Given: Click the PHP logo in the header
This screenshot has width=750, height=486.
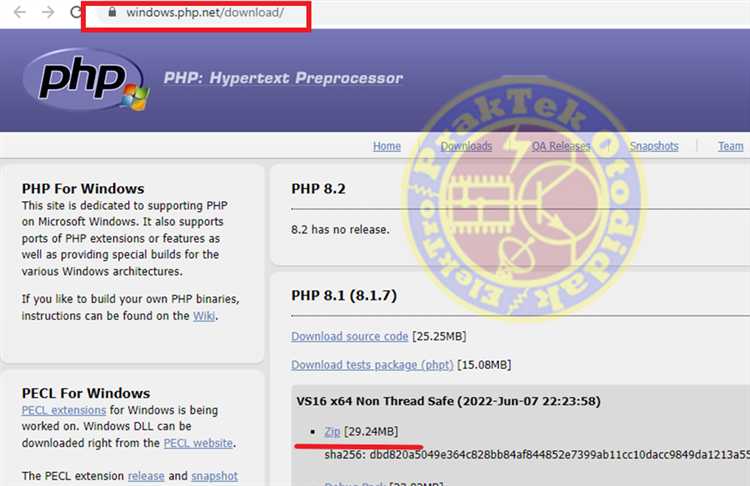Looking at the screenshot, I should point(86,79).
